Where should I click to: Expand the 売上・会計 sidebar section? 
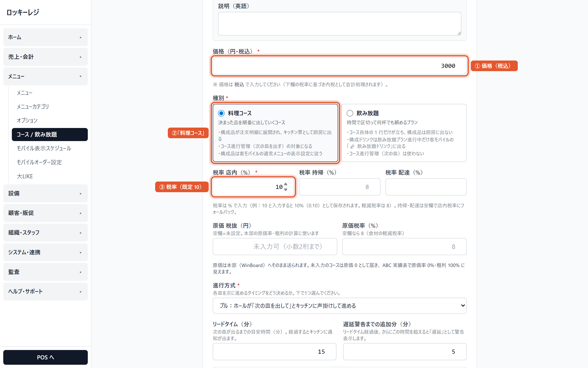tap(46, 57)
